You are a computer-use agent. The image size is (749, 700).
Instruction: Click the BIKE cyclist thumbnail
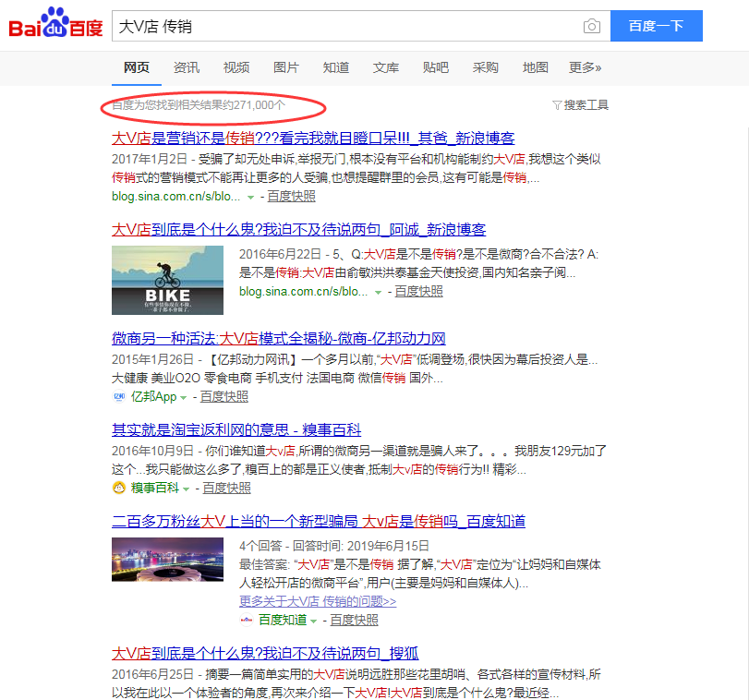168,281
